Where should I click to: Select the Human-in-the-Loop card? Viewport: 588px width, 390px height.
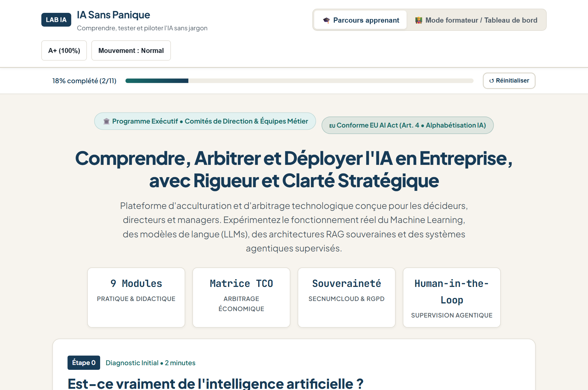pos(452,297)
